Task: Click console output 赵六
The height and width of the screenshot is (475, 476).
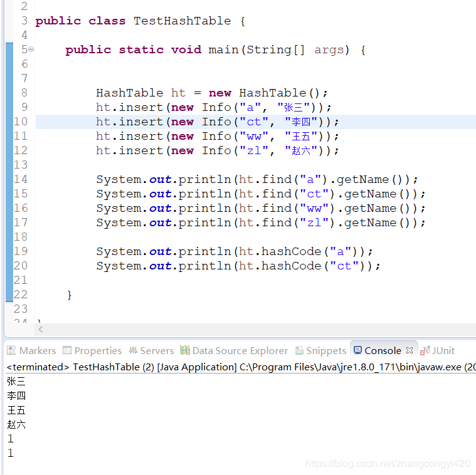Action: pos(16,424)
